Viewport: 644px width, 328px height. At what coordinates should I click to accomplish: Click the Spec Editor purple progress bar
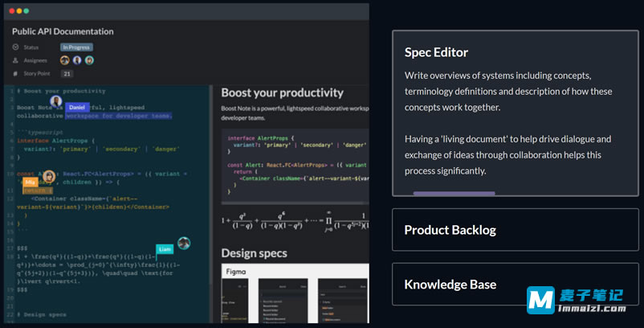(x=454, y=193)
